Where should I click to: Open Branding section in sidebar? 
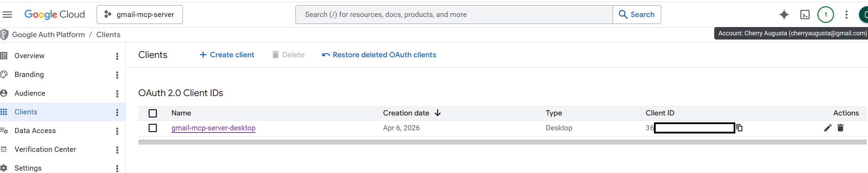pos(29,75)
